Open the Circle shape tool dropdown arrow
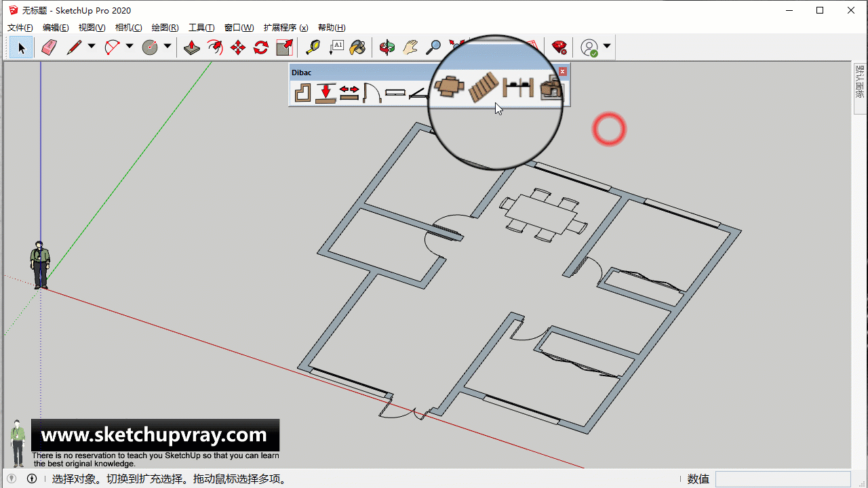868x488 pixels. pyautogui.click(x=167, y=47)
